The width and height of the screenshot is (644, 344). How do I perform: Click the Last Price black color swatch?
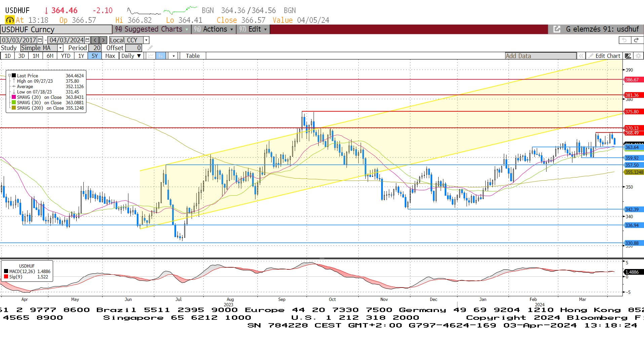(14, 76)
